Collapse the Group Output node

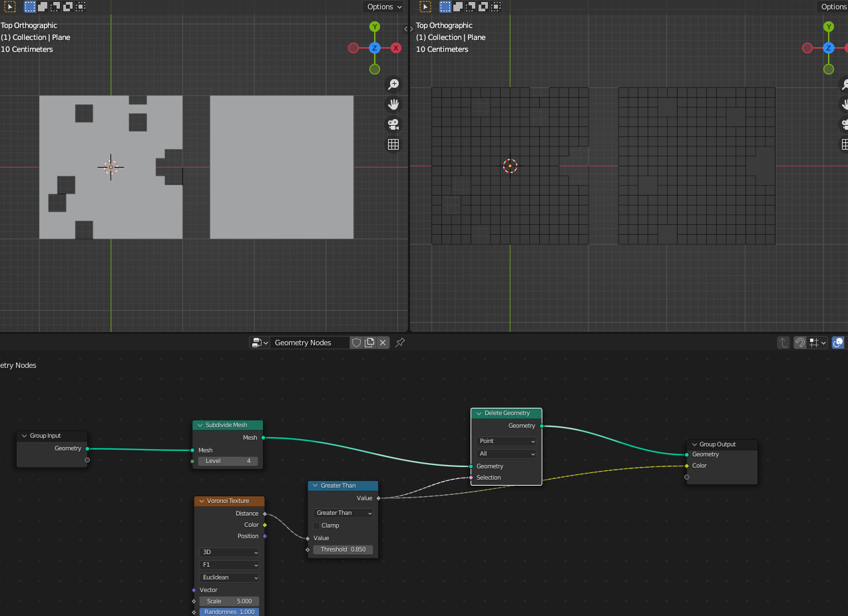[694, 444]
